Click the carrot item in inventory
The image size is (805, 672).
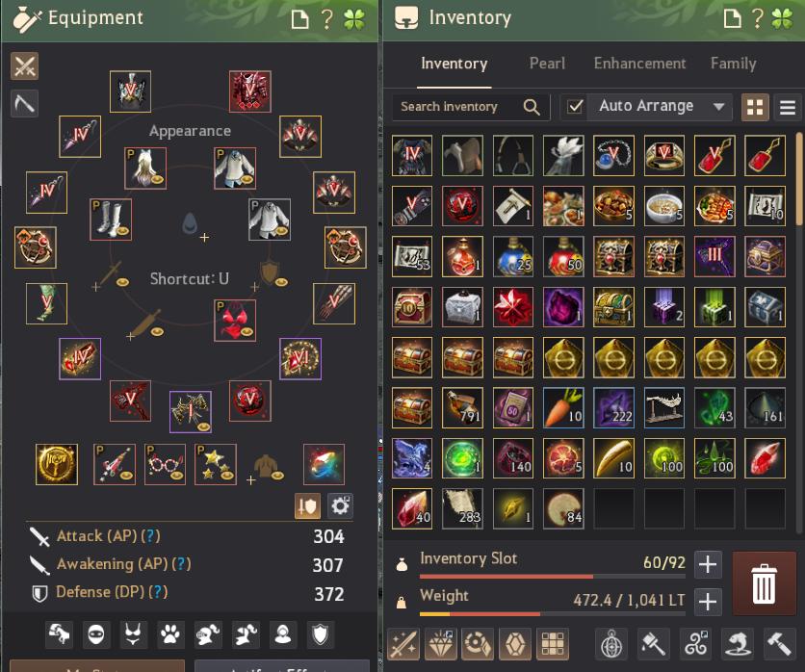point(563,408)
